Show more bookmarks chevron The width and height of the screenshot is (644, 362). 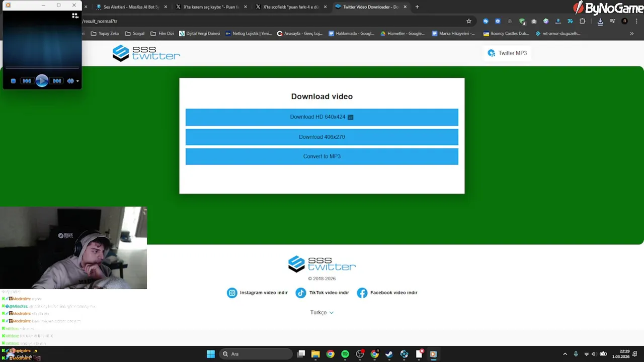[632, 34]
